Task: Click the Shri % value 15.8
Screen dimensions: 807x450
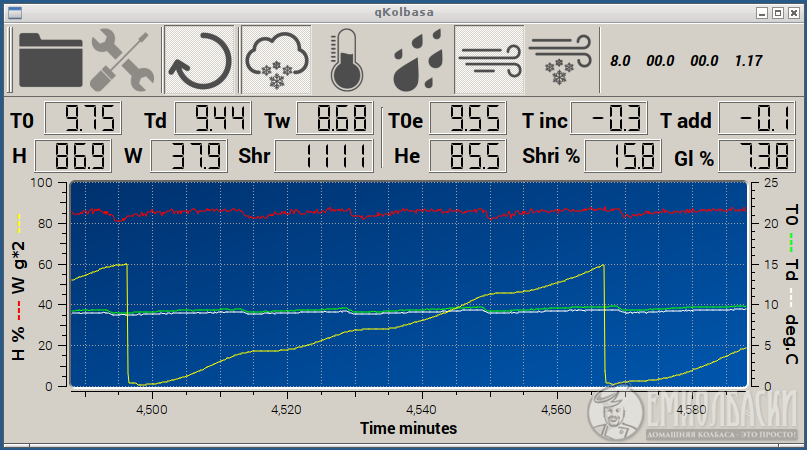Action: coord(623,156)
